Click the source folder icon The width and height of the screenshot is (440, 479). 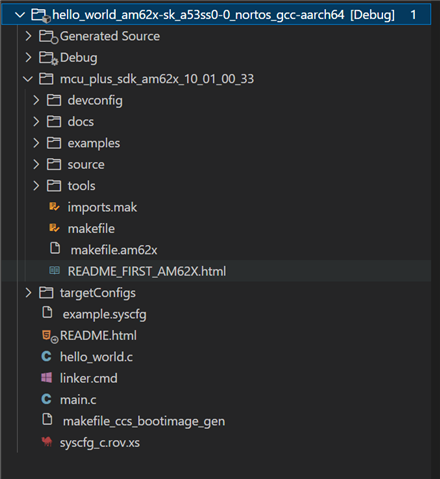coord(54,164)
